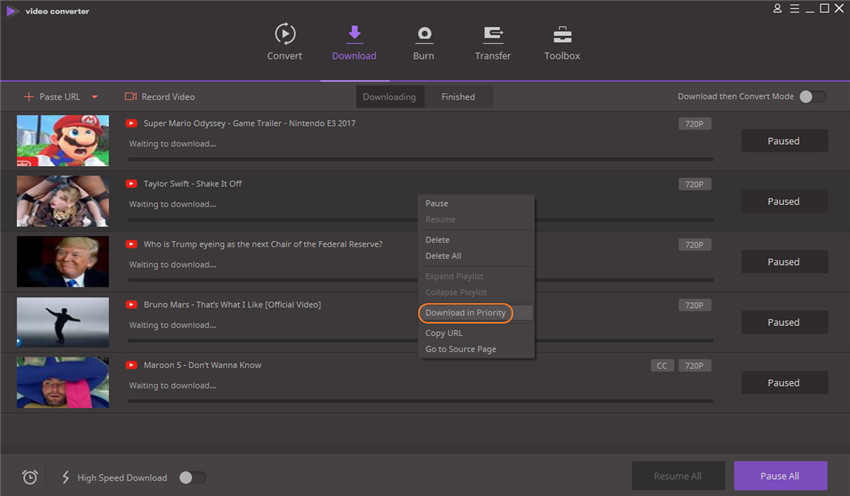
Task: Open the Convert section icon
Action: point(285,34)
